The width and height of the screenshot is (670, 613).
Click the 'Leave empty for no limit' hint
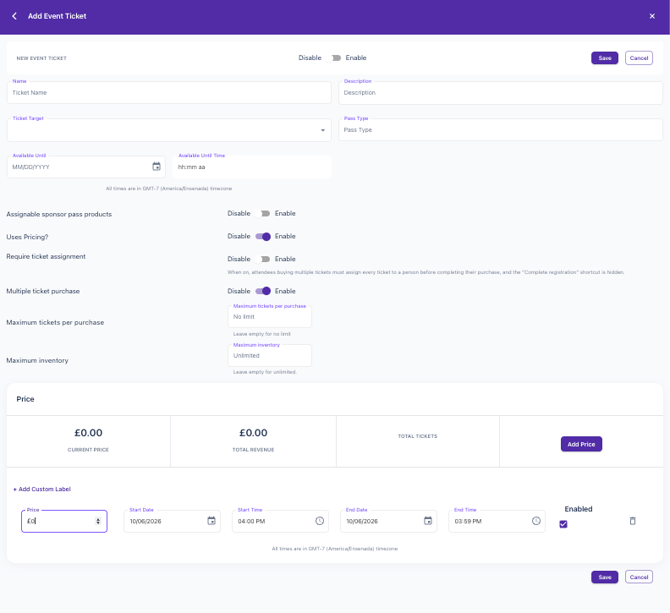click(x=262, y=334)
